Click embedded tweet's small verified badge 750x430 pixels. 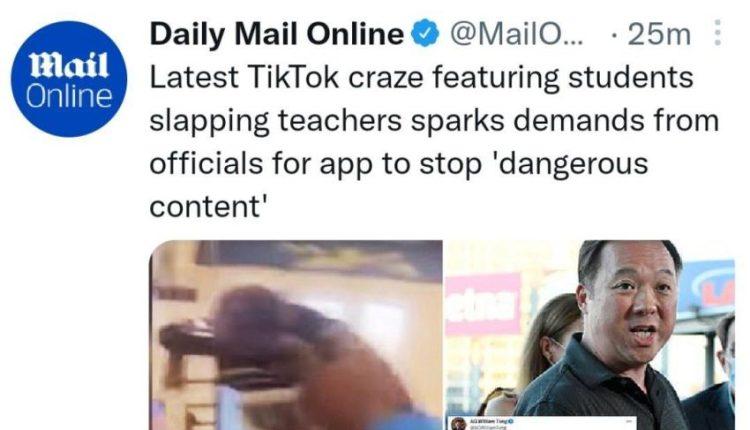point(511,421)
